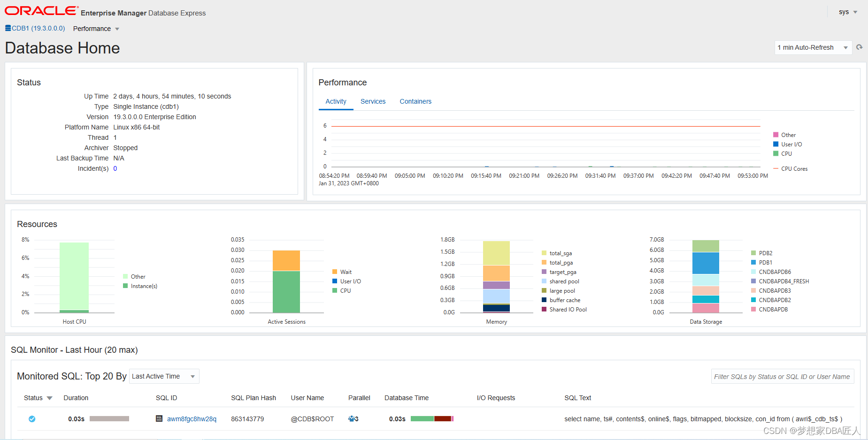Click the User Name column header
The height and width of the screenshot is (440, 868).
pyautogui.click(x=307, y=398)
